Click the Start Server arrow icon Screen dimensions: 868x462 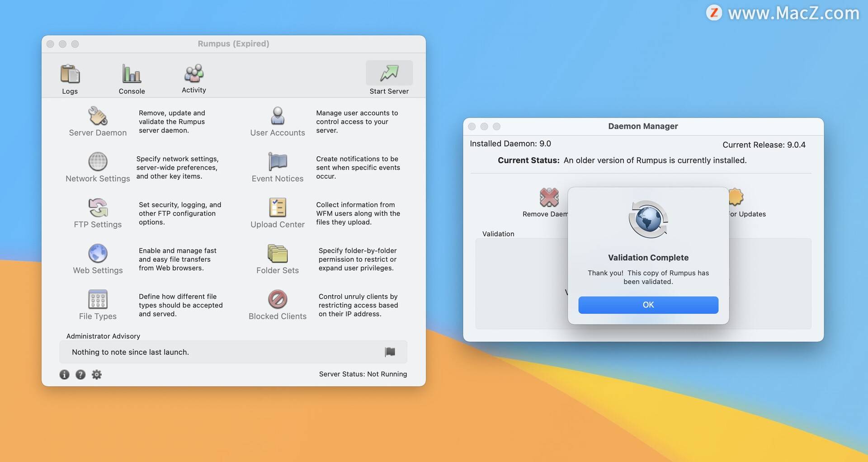(x=389, y=73)
